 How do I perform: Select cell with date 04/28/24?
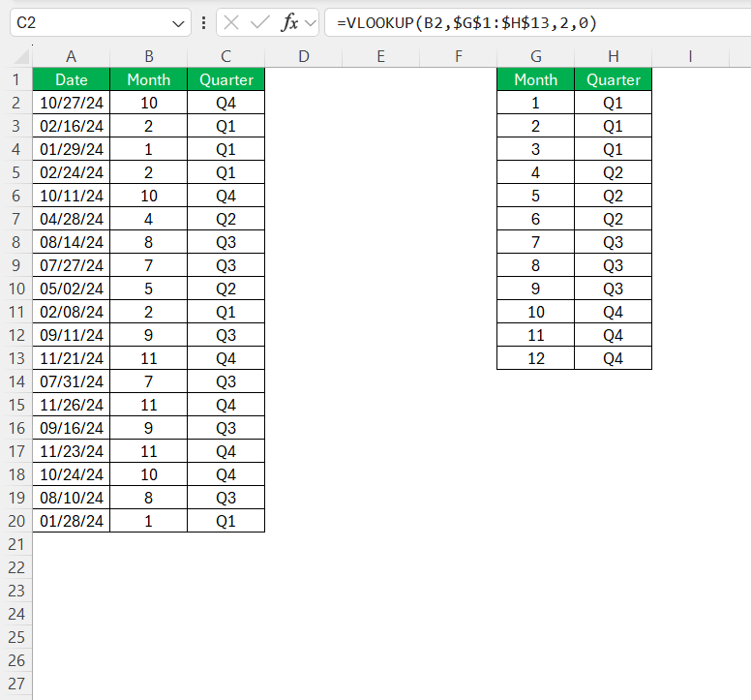72,219
